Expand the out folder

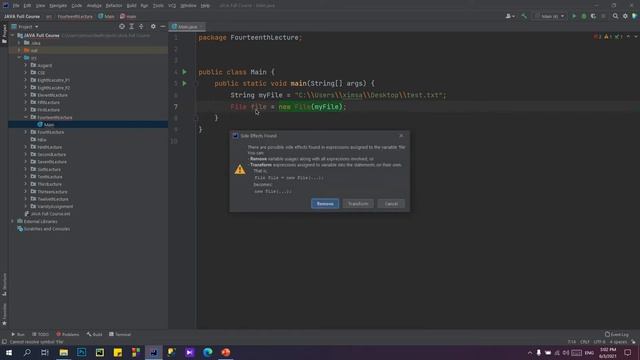(x=19, y=50)
